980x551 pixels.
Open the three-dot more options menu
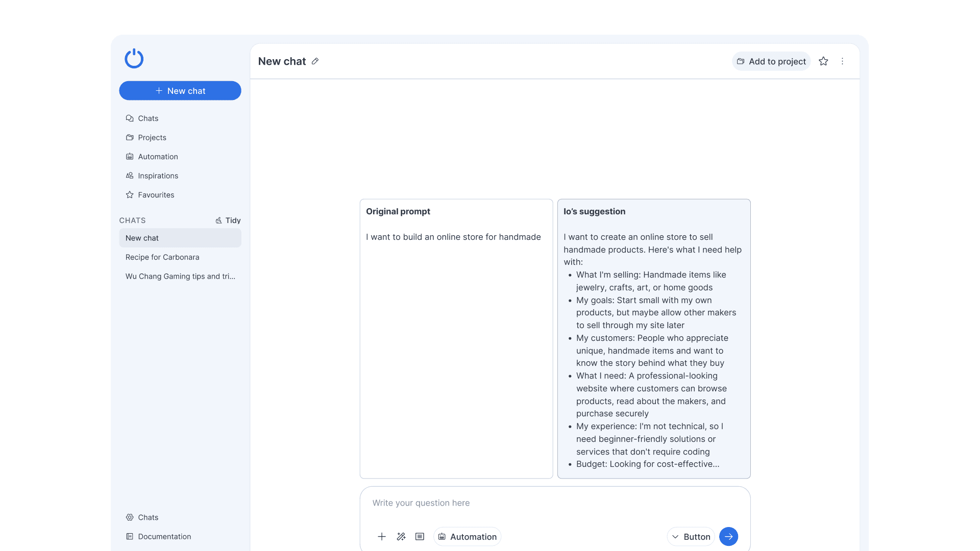(842, 61)
